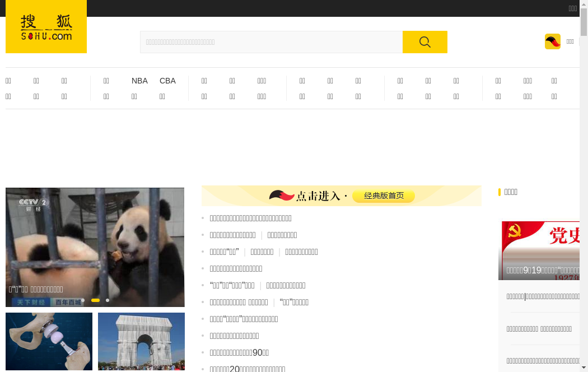Open the NBA navigation link
Viewport: 588px width, 372px height.
tap(139, 81)
